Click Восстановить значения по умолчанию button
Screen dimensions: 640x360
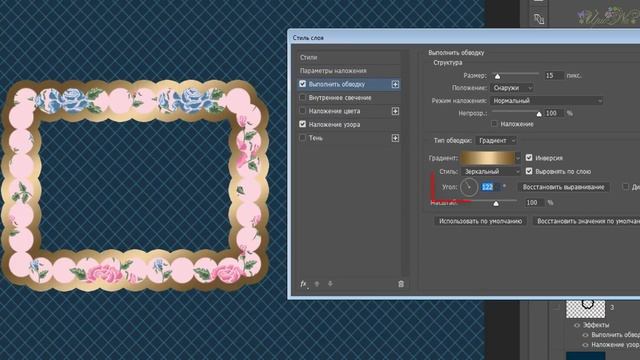587,221
